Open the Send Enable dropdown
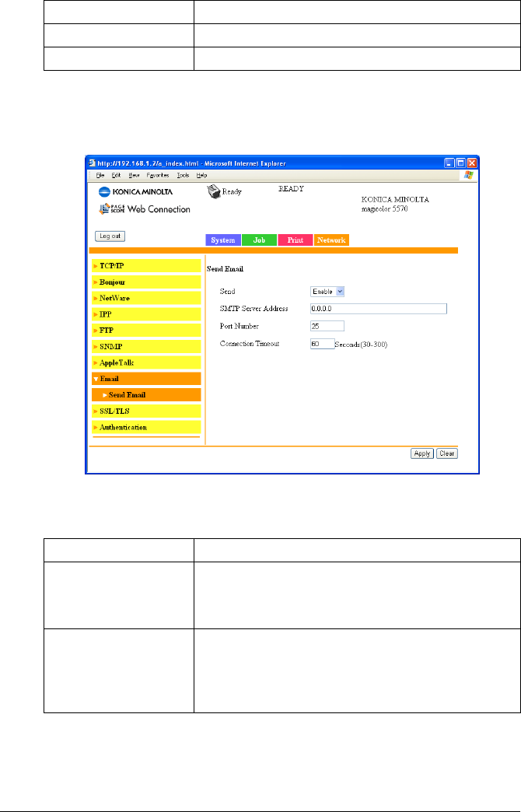521x812 pixels. point(327,292)
